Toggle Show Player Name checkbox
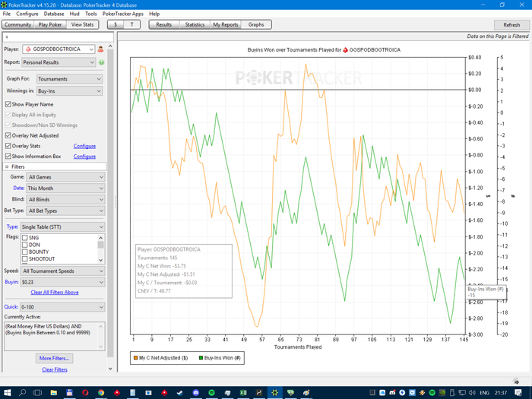This screenshot has width=532, height=399. 8,104
